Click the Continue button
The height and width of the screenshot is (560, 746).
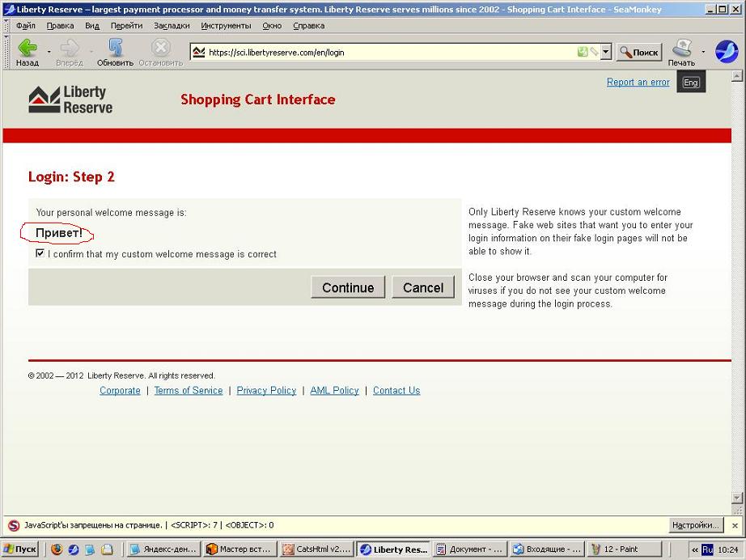(x=348, y=287)
